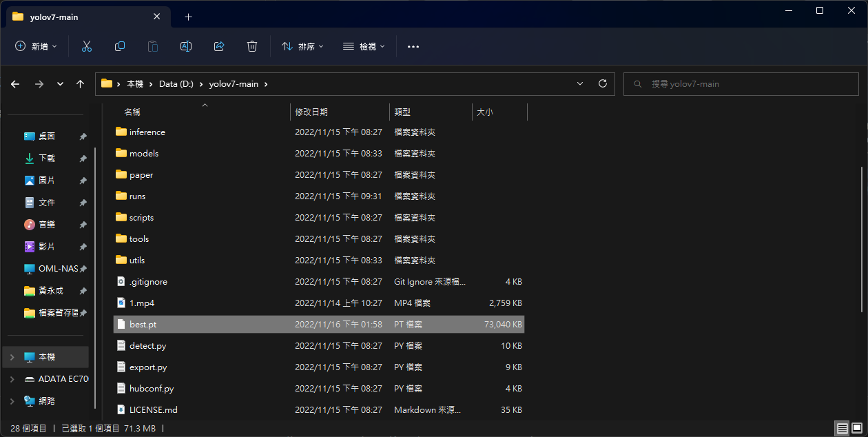Screen dimensions: 868x437
Task: Go back with the left arrow
Action: (x=15, y=83)
